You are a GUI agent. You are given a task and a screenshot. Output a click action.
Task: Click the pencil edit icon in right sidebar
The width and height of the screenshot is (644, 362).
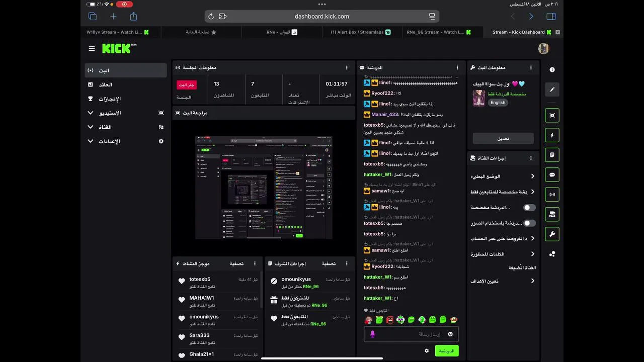tap(552, 89)
